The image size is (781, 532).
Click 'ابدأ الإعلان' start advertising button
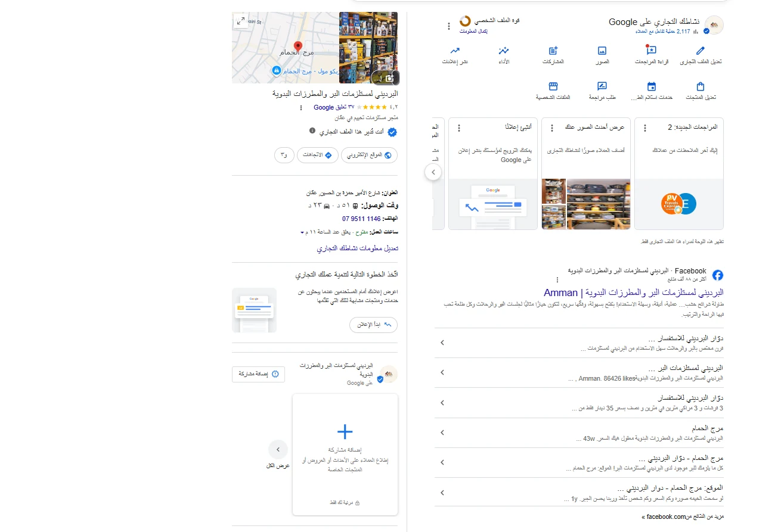point(373,325)
